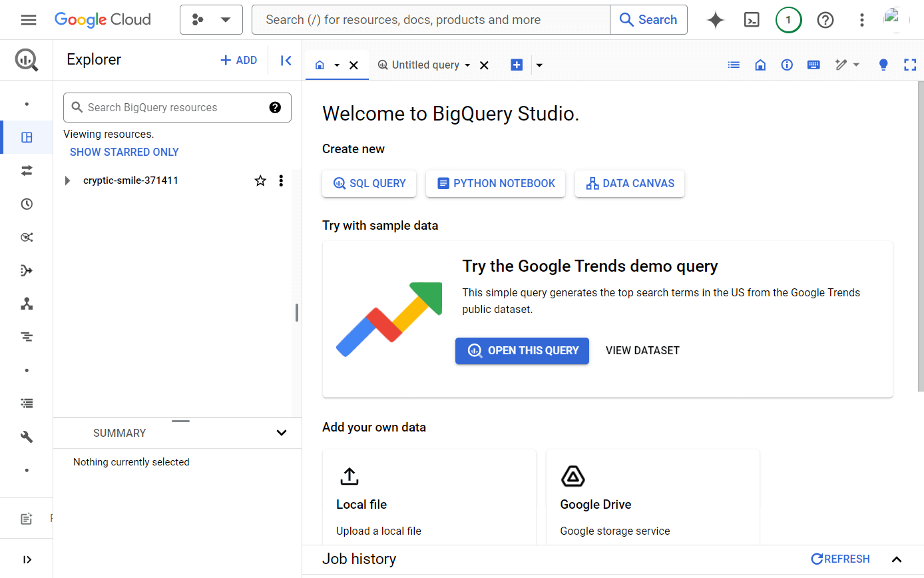Create a new SQL QUERY
The height and width of the screenshot is (578, 924).
[x=369, y=184]
